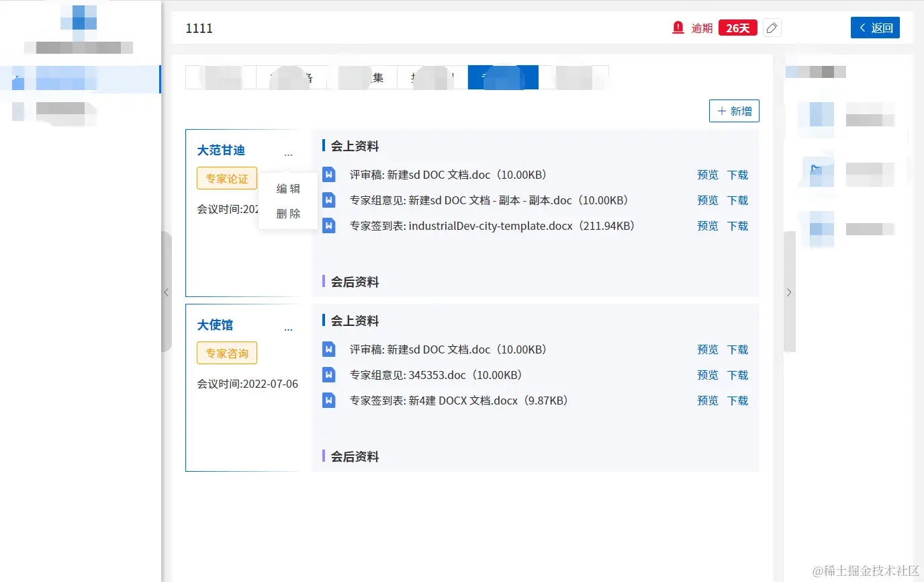Click file name 专家签到表: industrialDev-city-template.docx

(492, 226)
